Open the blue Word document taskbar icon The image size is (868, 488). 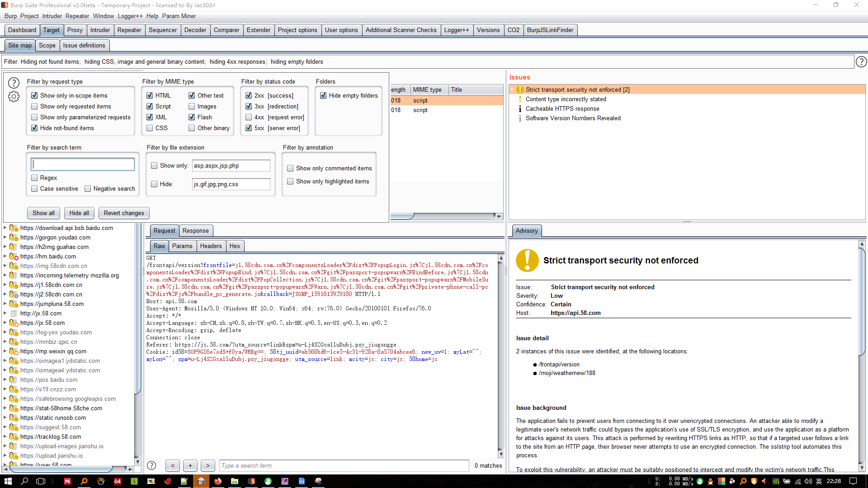pyautogui.click(x=302, y=481)
